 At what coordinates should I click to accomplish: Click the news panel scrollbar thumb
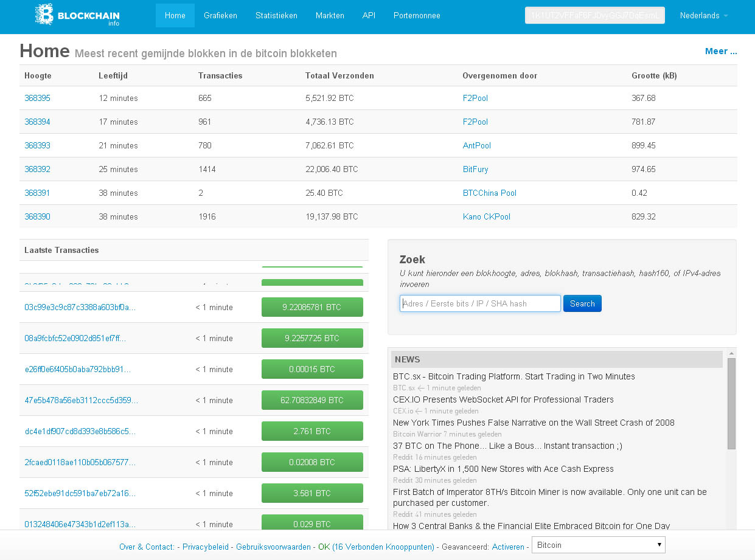pyautogui.click(x=731, y=403)
